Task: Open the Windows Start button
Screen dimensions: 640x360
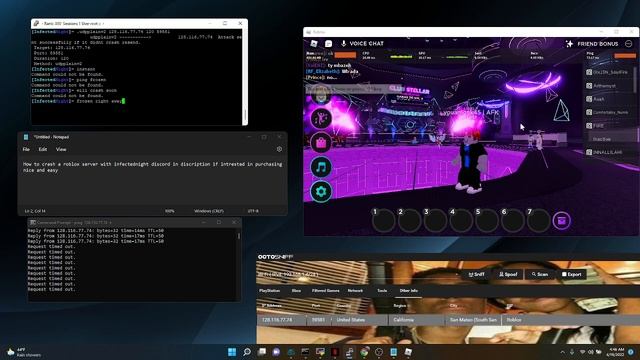Action: [x=232, y=352]
